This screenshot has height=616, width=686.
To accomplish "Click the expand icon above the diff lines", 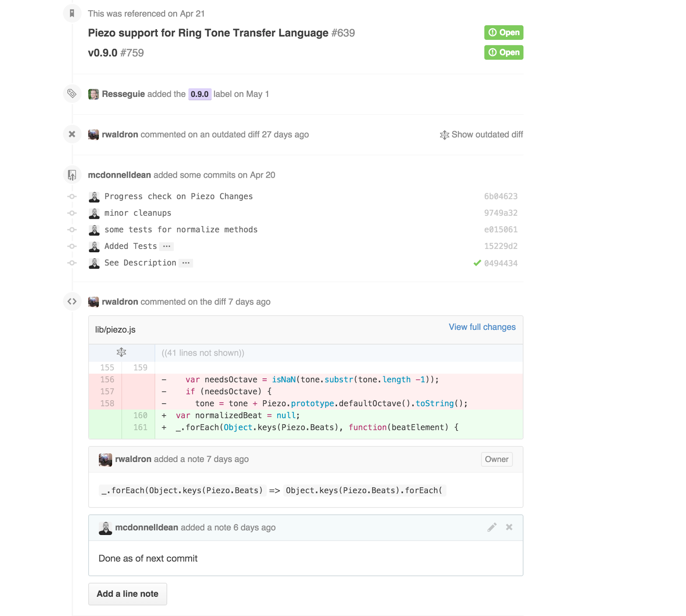I will coord(121,353).
